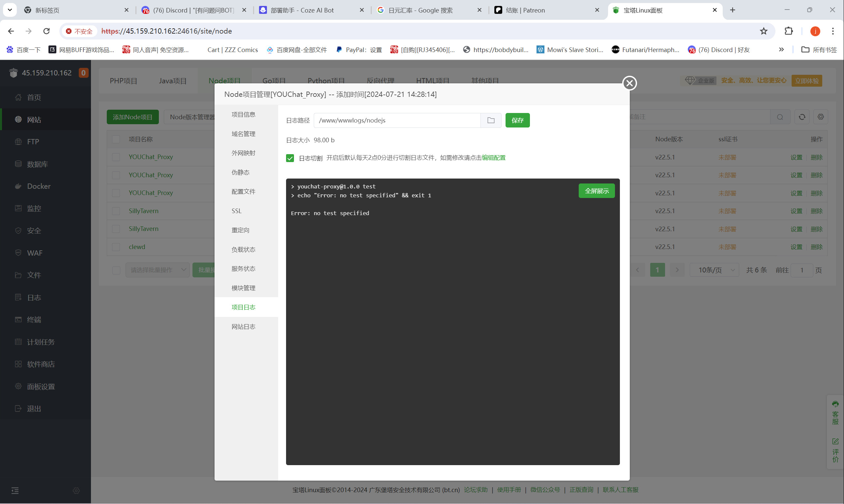Click the refresh icon in table toolbar
This screenshot has width=844, height=504.
click(802, 117)
